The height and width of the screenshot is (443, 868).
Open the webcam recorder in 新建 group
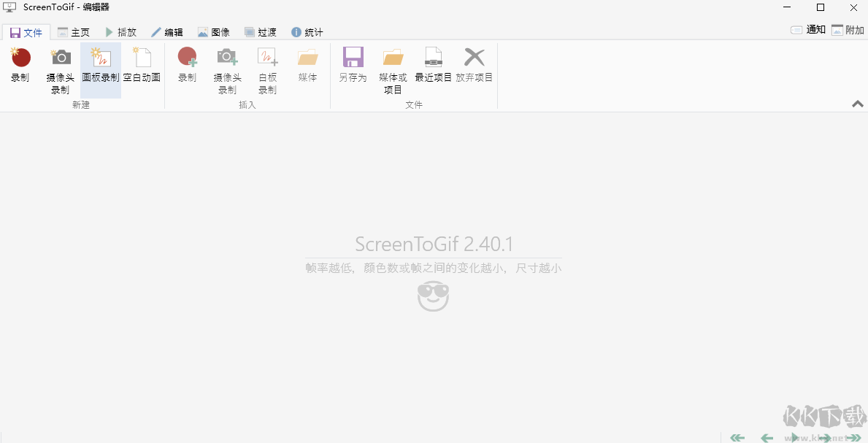pos(60,66)
